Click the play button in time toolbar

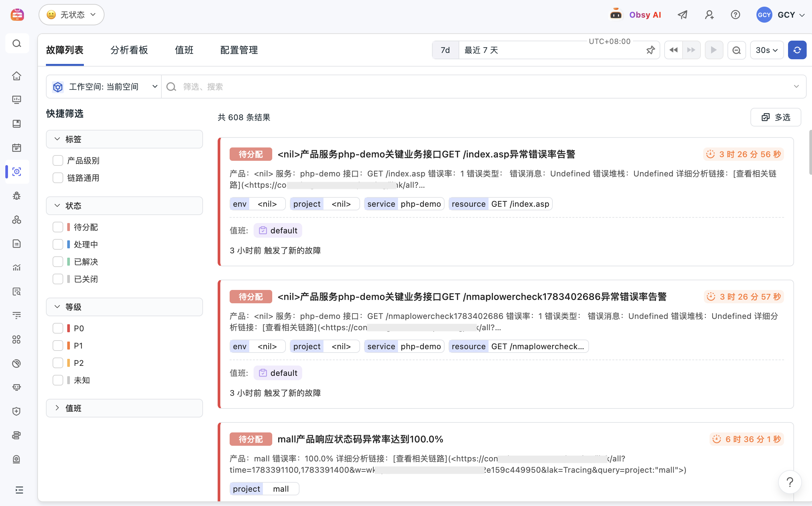714,50
